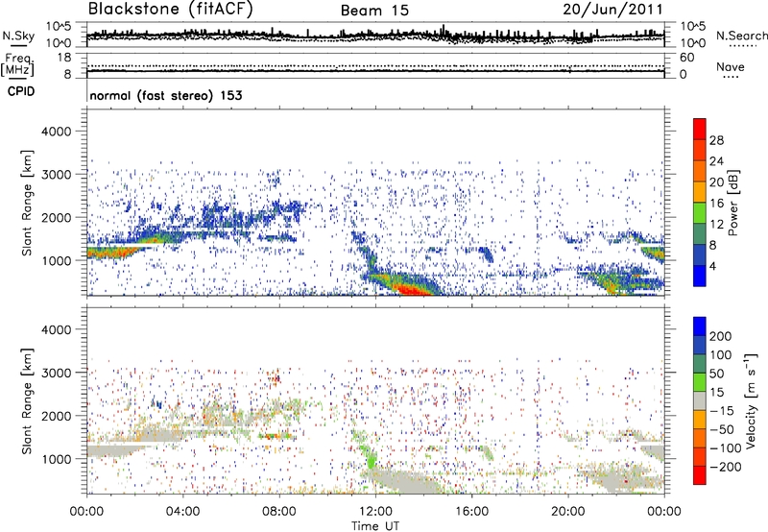Click the 08:00 time tick label
This screenshot has height=532, width=768.
click(278, 512)
